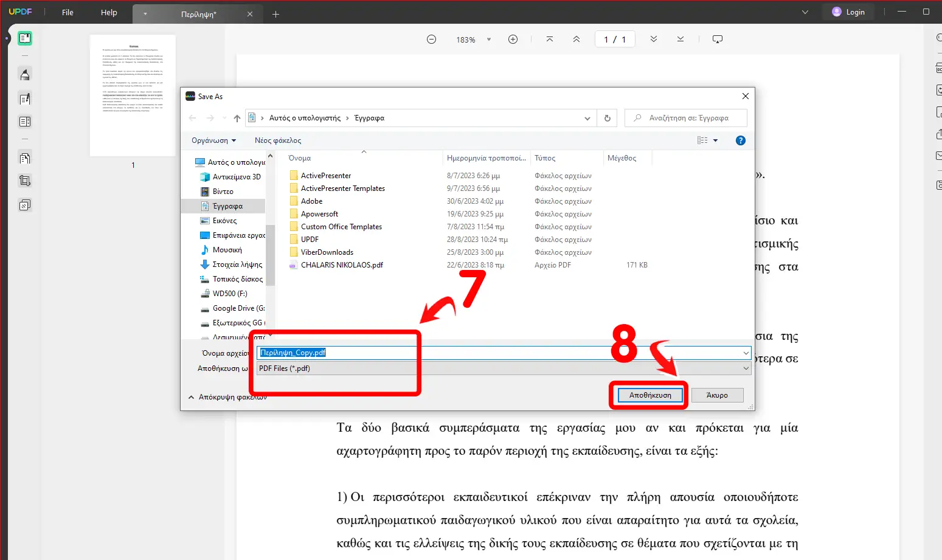The height and width of the screenshot is (560, 942).
Task: Start slideshow presentation mode icon
Action: [x=718, y=40]
